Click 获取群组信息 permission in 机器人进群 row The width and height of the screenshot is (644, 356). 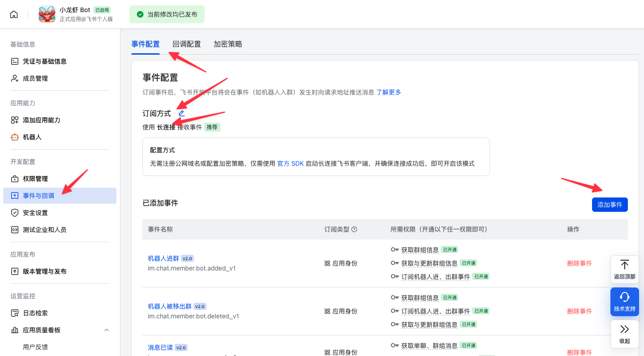[420, 250]
